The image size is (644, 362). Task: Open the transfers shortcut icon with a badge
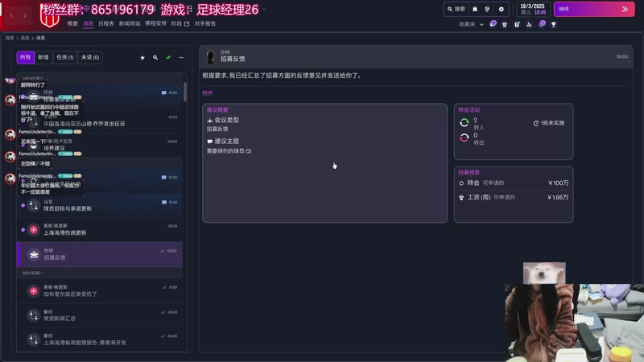542,24
